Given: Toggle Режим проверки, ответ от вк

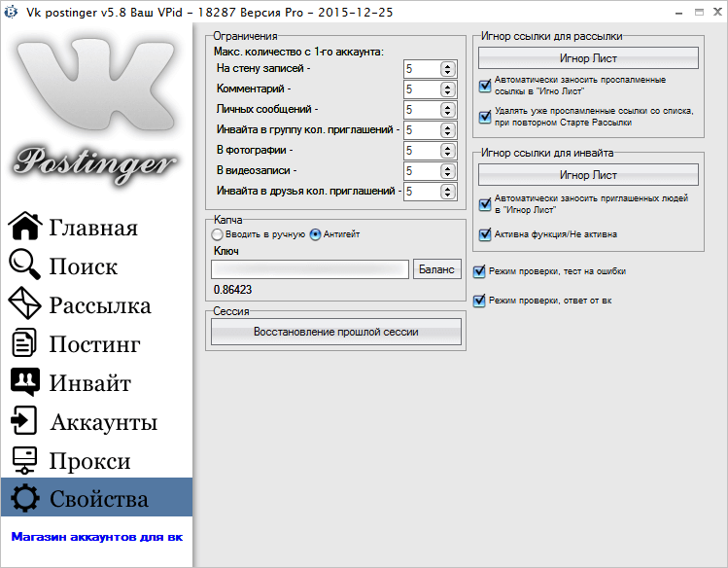Looking at the screenshot, I should click(x=479, y=301).
